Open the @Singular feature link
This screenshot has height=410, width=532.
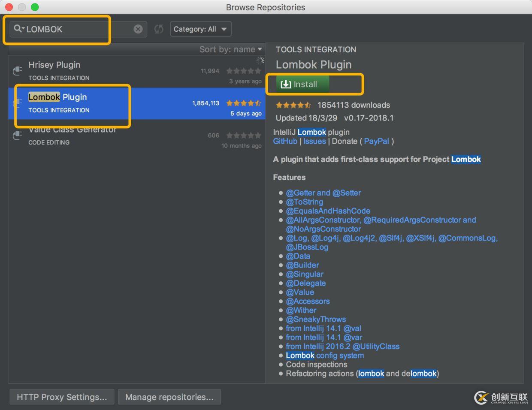305,274
